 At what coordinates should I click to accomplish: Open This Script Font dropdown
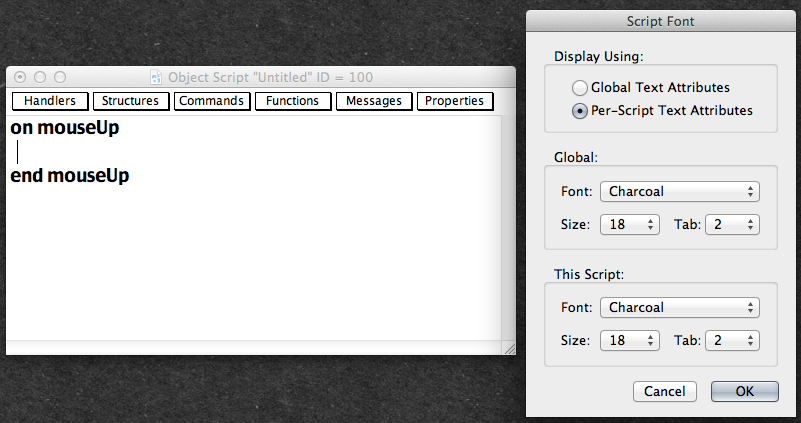(680, 308)
